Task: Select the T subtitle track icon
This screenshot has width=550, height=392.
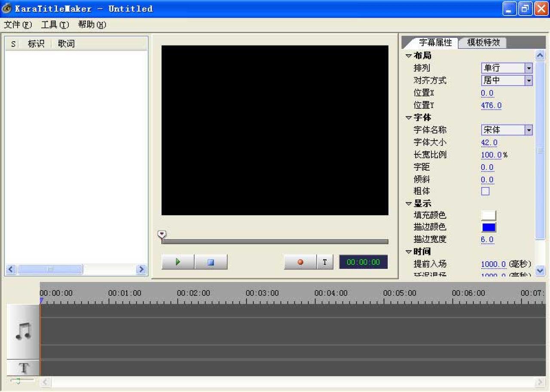Action: pyautogui.click(x=23, y=368)
